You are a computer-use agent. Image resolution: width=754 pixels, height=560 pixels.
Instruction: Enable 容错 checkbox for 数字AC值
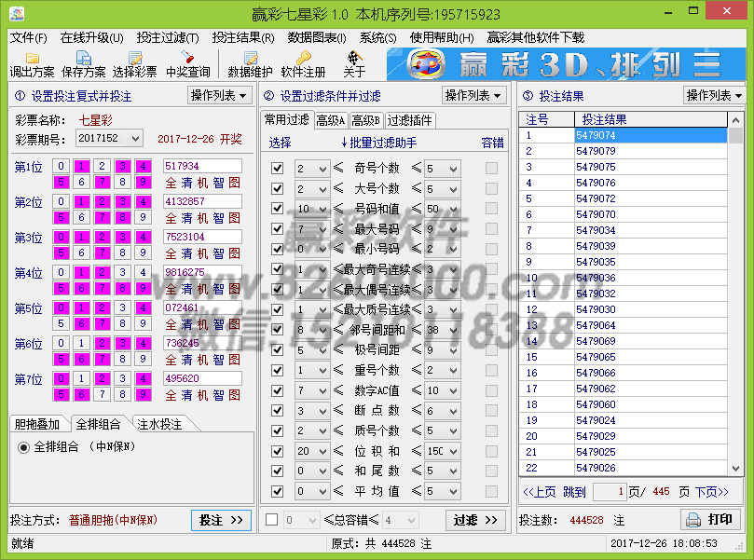click(491, 390)
